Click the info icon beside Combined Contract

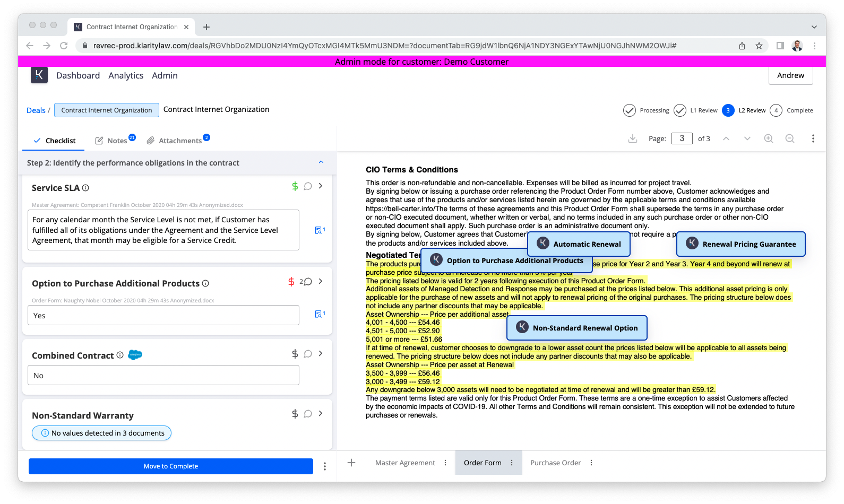coord(120,355)
